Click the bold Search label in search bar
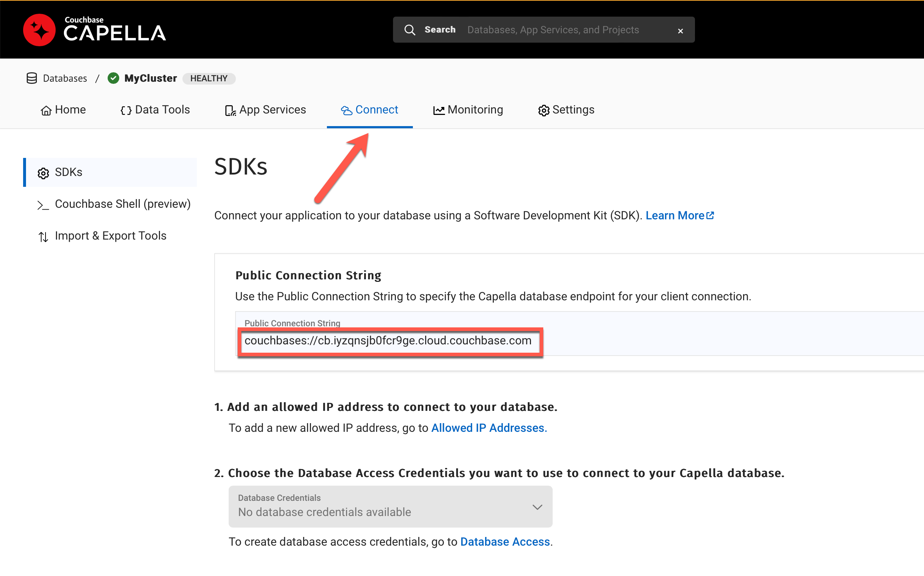 point(440,30)
